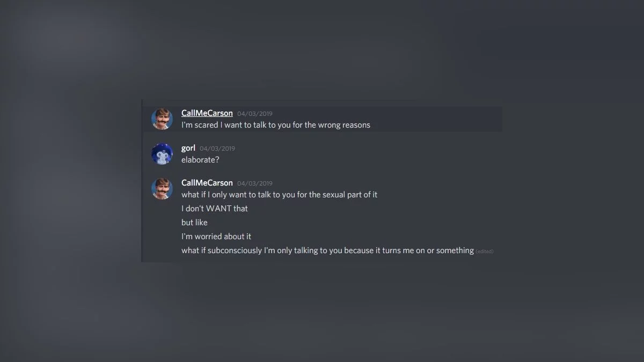This screenshot has width=644, height=362.
Task: Select the 'I'm worried about it' message
Action: coord(216,237)
